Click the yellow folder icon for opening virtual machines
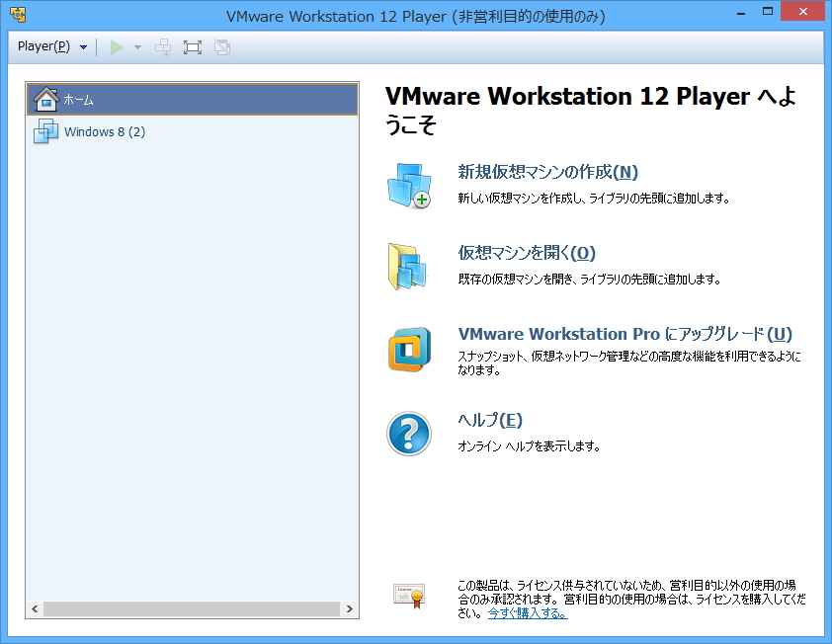Image resolution: width=832 pixels, height=644 pixels. [409, 267]
